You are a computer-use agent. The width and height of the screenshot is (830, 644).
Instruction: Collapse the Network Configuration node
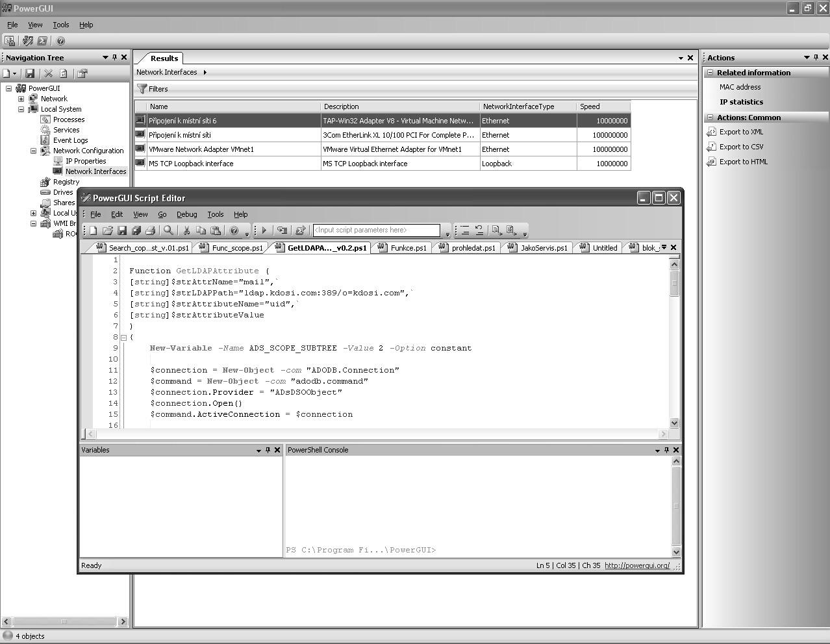point(33,151)
